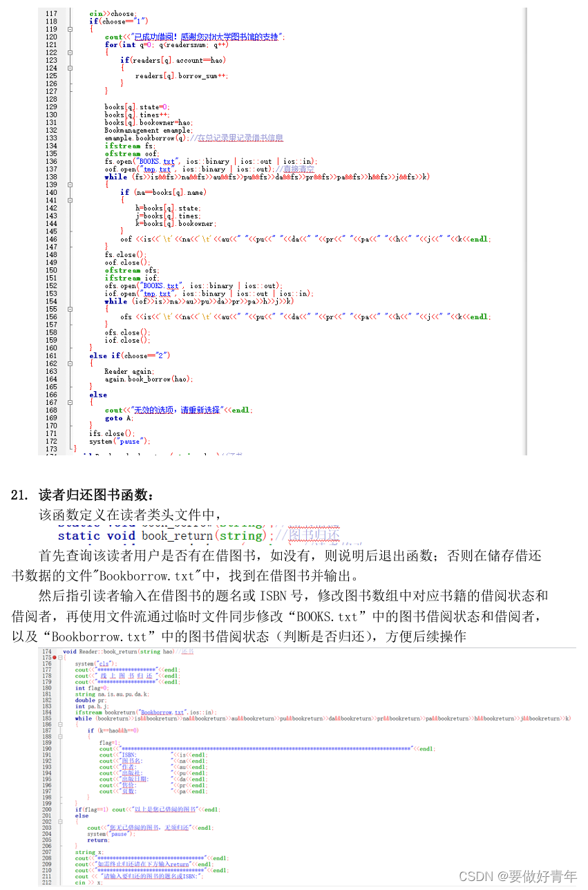Click "if (k==hao&&h==0)" line
This screenshot has height=890, width=588.
[x=113, y=730]
